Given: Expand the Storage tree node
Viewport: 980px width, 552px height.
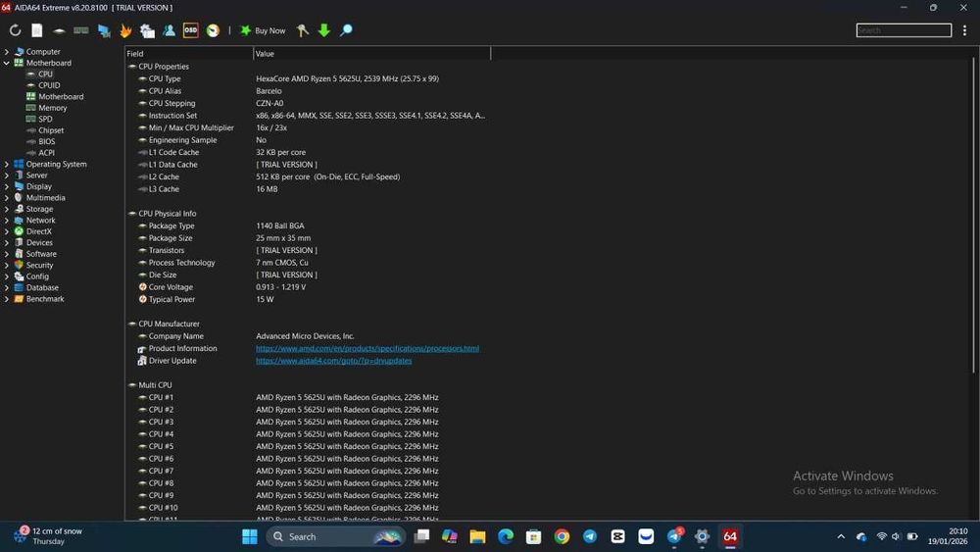Looking at the screenshot, I should 7,210.
